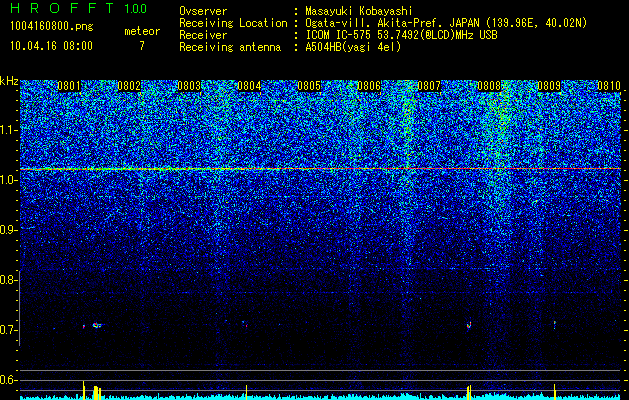
Task: Click the meteor echo just after 0809
Action: [x=555, y=323]
